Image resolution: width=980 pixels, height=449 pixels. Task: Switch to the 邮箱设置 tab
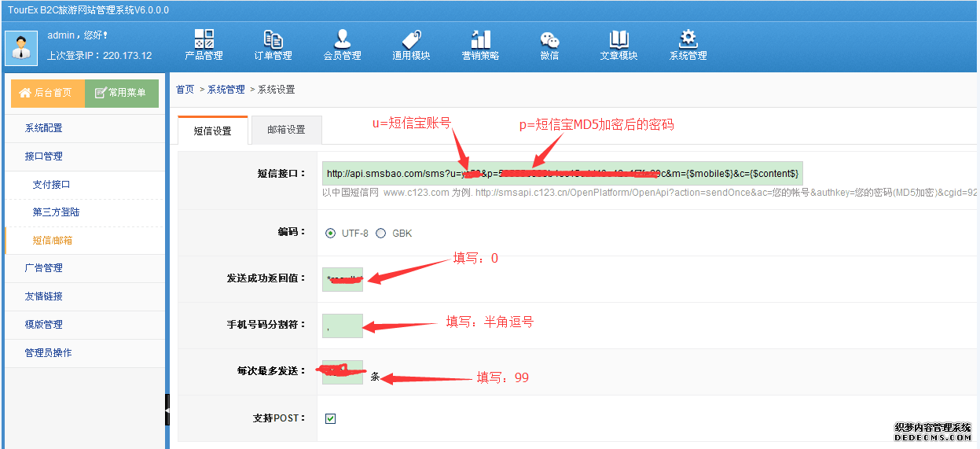286,130
